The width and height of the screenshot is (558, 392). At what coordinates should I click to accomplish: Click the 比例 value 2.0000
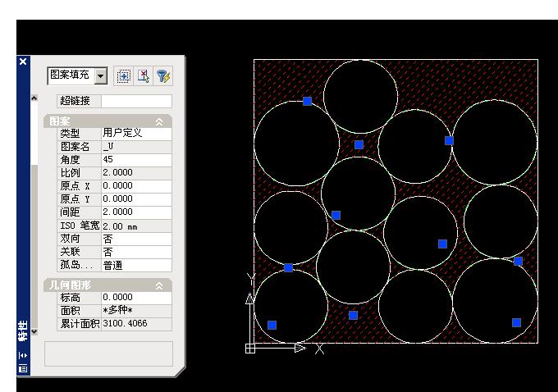136,173
